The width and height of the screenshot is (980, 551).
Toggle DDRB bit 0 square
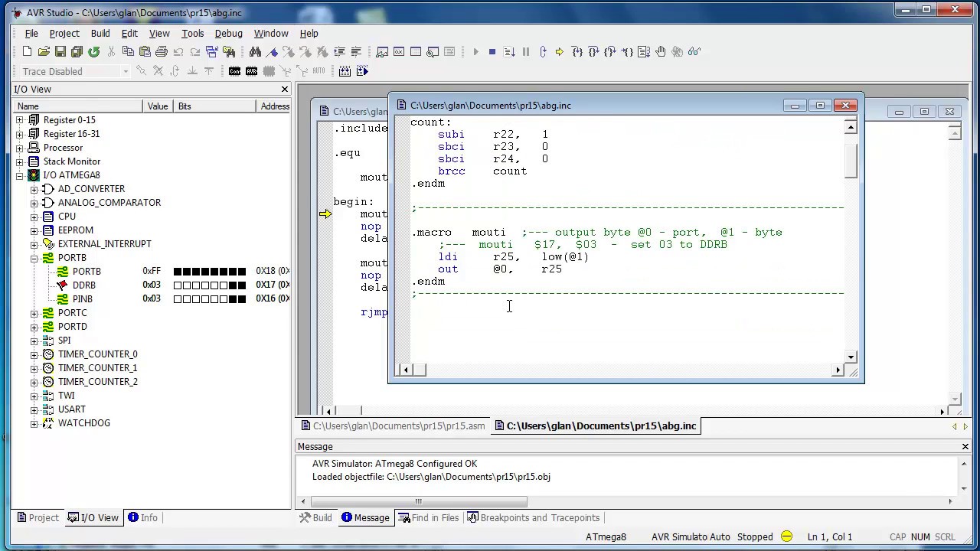coord(242,285)
